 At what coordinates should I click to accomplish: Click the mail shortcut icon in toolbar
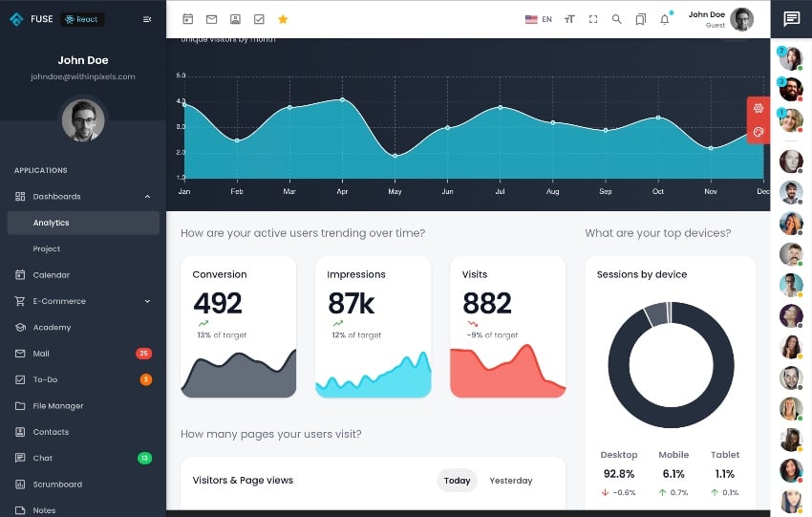coord(211,19)
